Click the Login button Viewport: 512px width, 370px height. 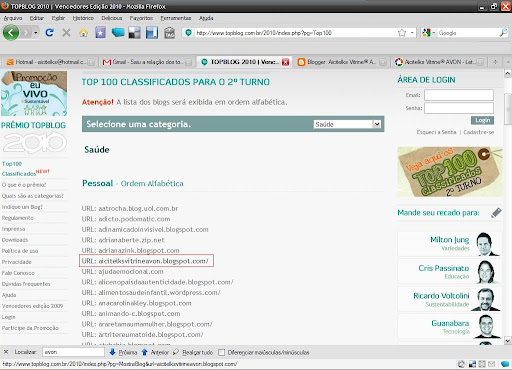(x=482, y=120)
